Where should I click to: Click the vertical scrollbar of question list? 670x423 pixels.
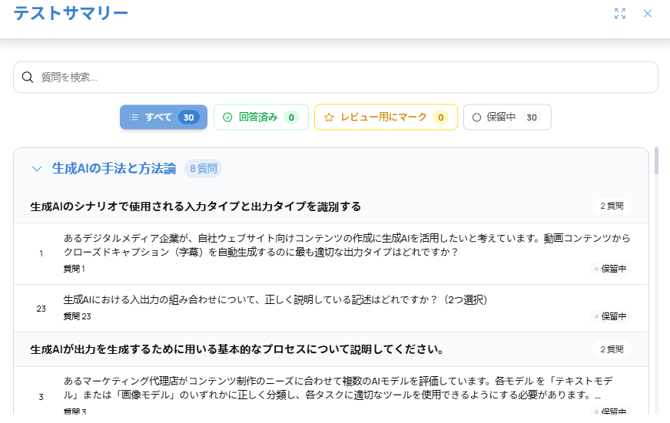click(656, 162)
